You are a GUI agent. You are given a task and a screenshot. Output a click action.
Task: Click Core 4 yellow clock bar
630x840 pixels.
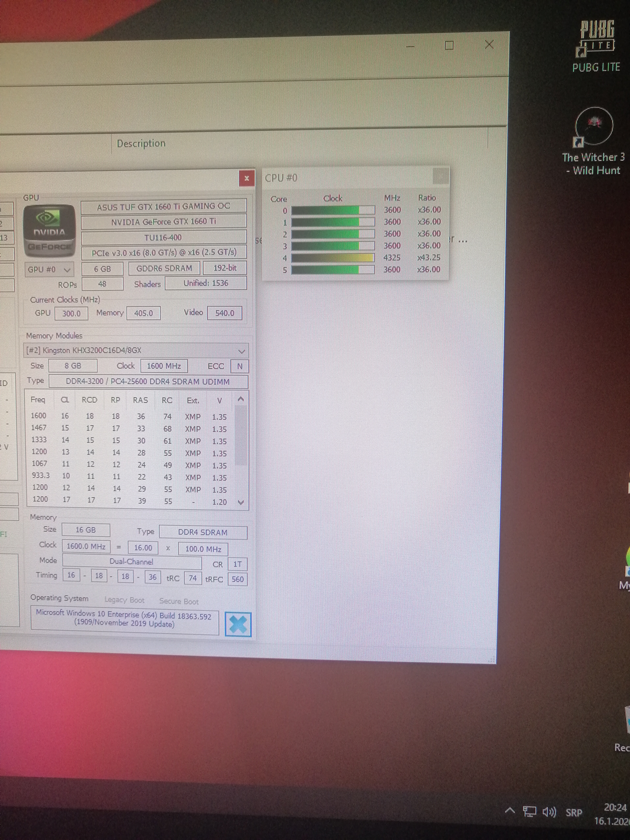click(x=333, y=258)
